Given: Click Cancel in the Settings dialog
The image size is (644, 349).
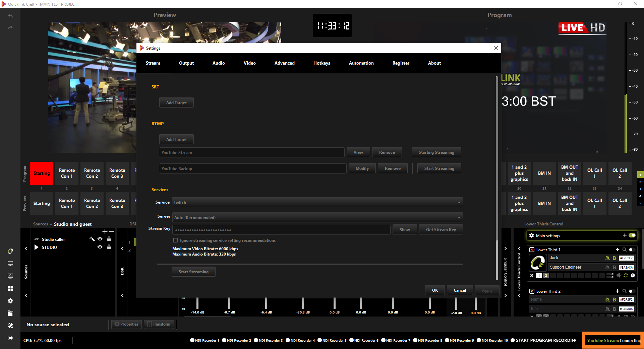Looking at the screenshot, I should 460,290.
